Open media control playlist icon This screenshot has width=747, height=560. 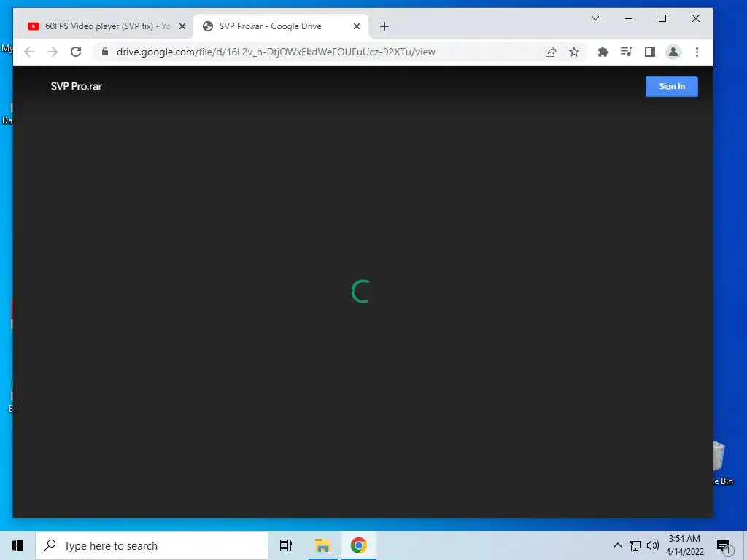click(626, 52)
